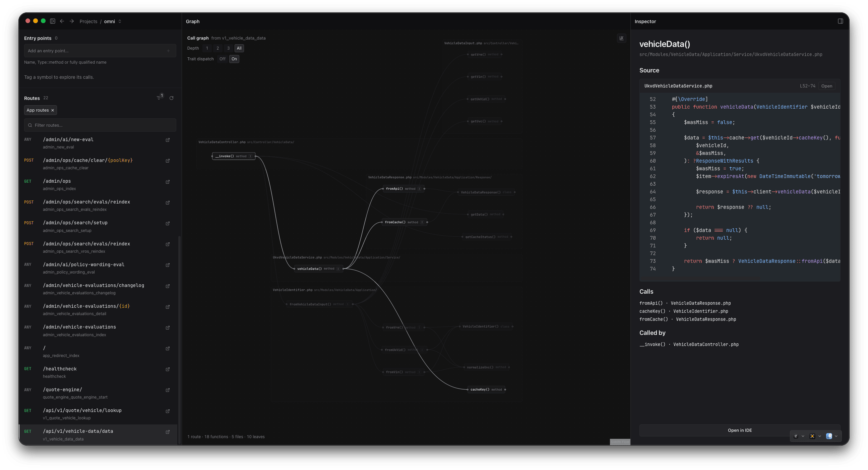This screenshot has height=470, width=868.
Task: Open external link for /admin/ai/policy-wording-eval
Action: click(x=168, y=265)
